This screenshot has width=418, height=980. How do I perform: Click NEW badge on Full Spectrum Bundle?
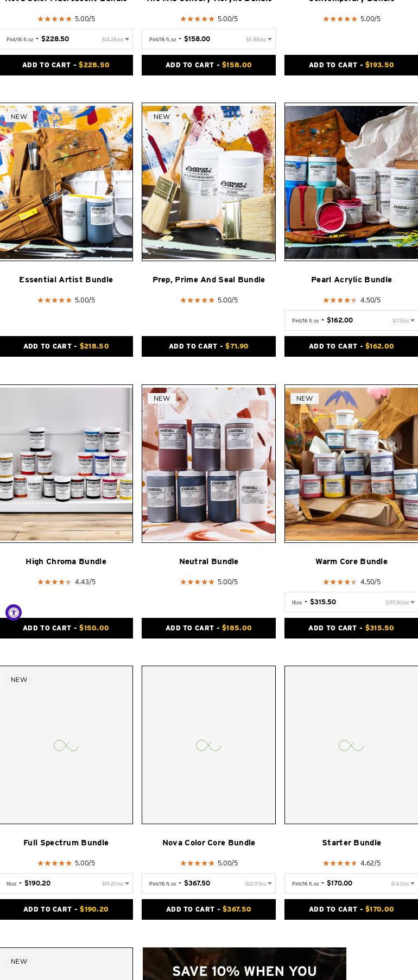pyautogui.click(x=19, y=680)
